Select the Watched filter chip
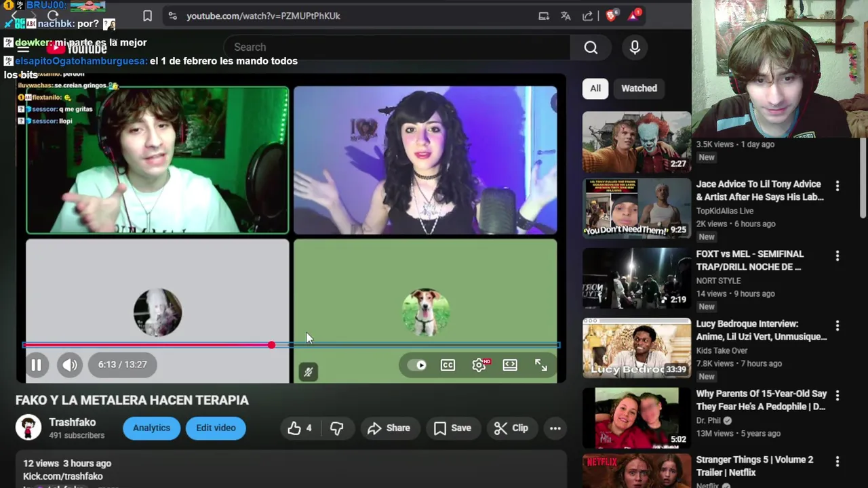This screenshot has height=488, width=868. pos(639,88)
